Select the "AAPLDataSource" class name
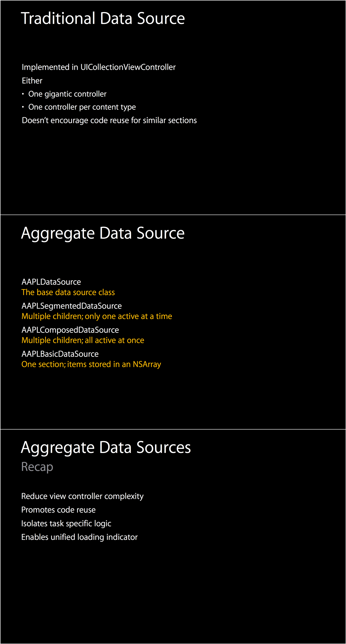 (51, 282)
